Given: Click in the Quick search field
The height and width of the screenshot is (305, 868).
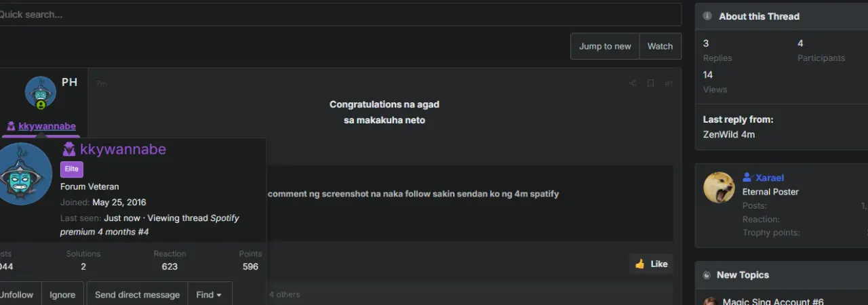Looking at the screenshot, I should click(x=339, y=14).
